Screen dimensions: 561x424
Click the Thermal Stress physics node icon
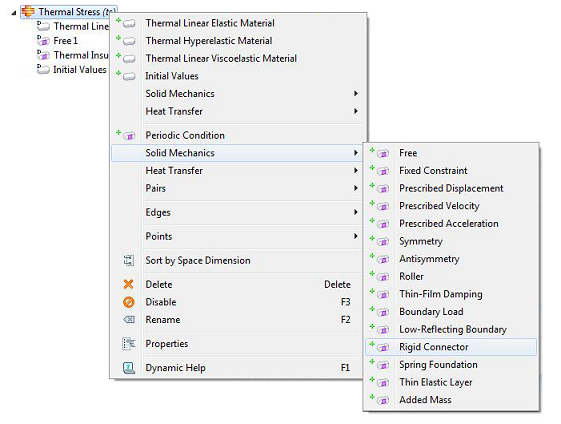click(28, 11)
